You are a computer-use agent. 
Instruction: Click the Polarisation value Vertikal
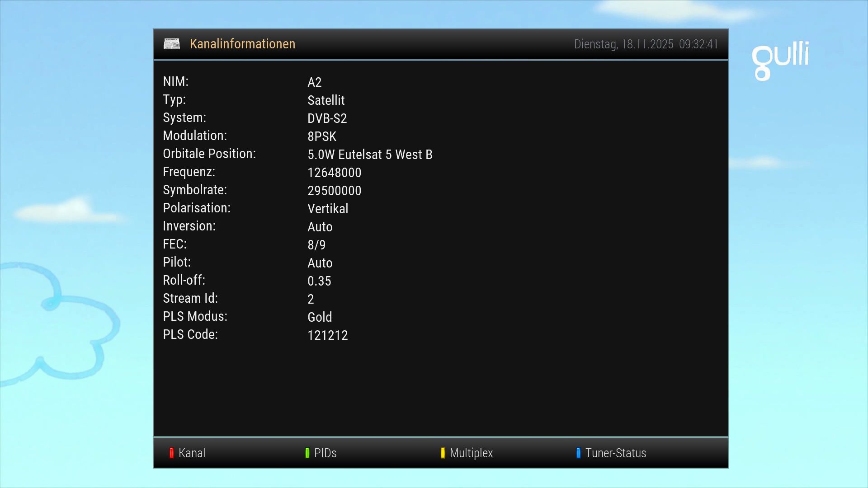tap(328, 209)
